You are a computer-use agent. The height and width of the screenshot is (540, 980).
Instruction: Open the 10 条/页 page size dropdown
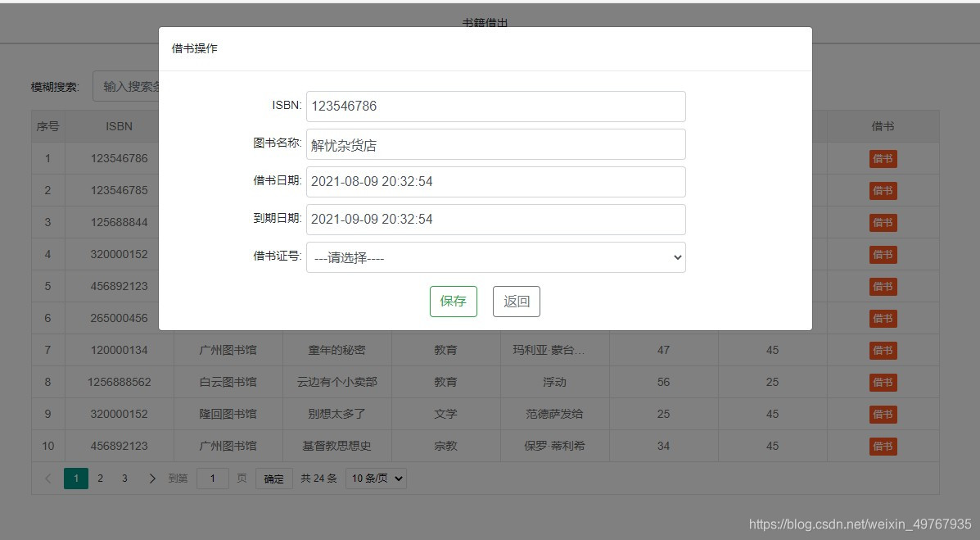pyautogui.click(x=376, y=479)
